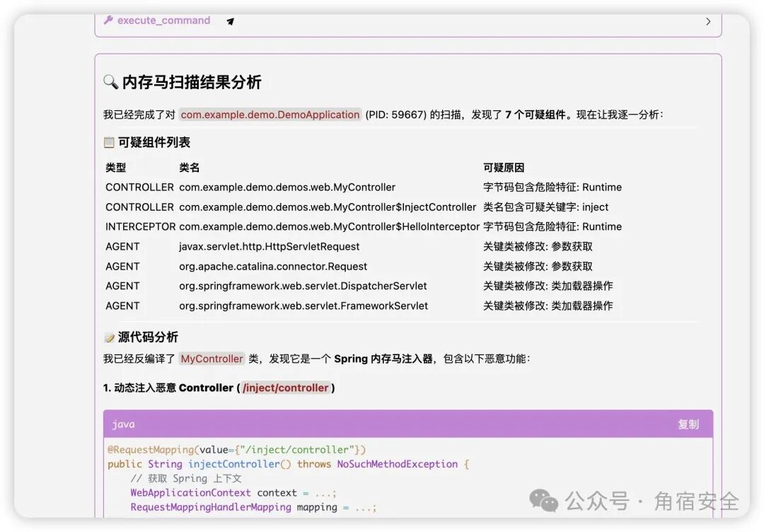Click the java language label on the code block
The image size is (764, 532).
click(x=123, y=424)
